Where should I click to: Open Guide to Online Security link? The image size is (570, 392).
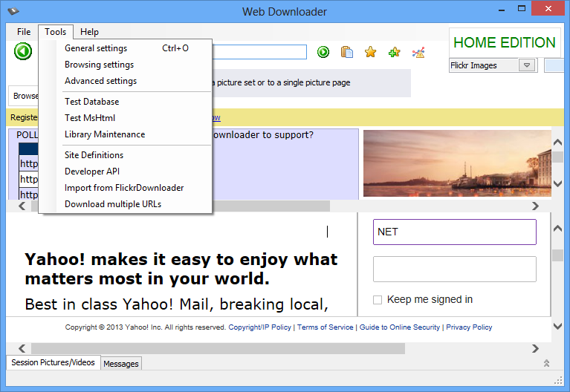pyautogui.click(x=400, y=327)
